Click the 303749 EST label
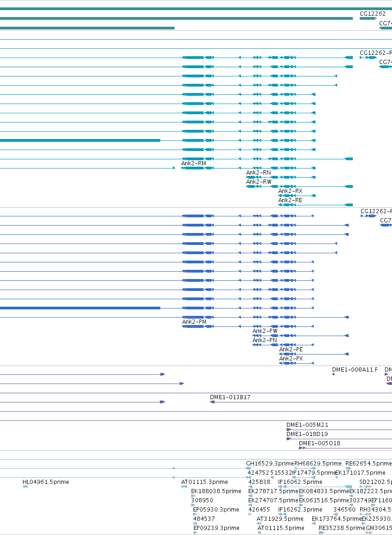The width and height of the screenshot is (392, 535). coord(360,500)
